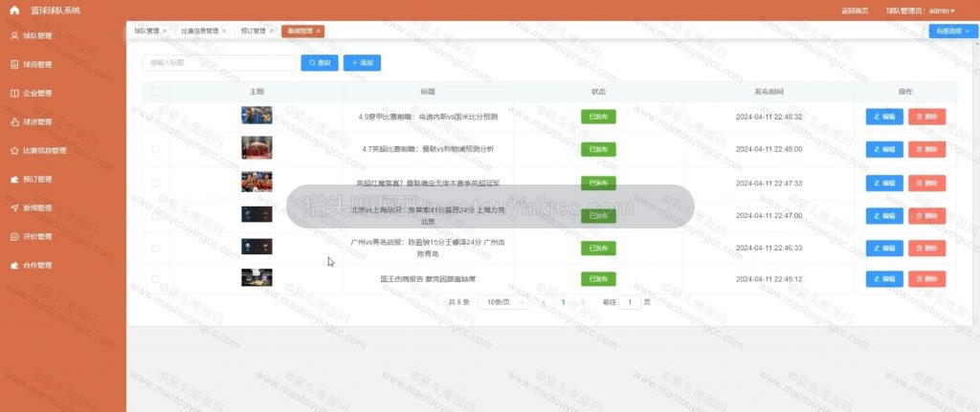Focus the title search input field
This screenshot has height=412, width=980.
point(219,63)
